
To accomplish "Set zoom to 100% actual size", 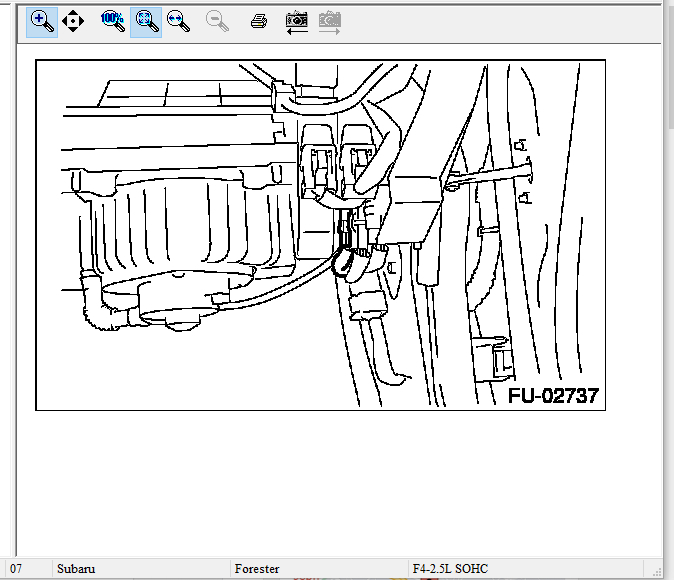I will click(113, 21).
